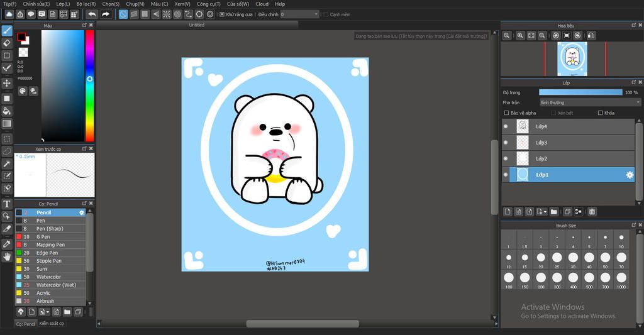This screenshot has width=644, height=335.
Task: Open the Điều chỉnh correction dropdown
Action: click(300, 14)
